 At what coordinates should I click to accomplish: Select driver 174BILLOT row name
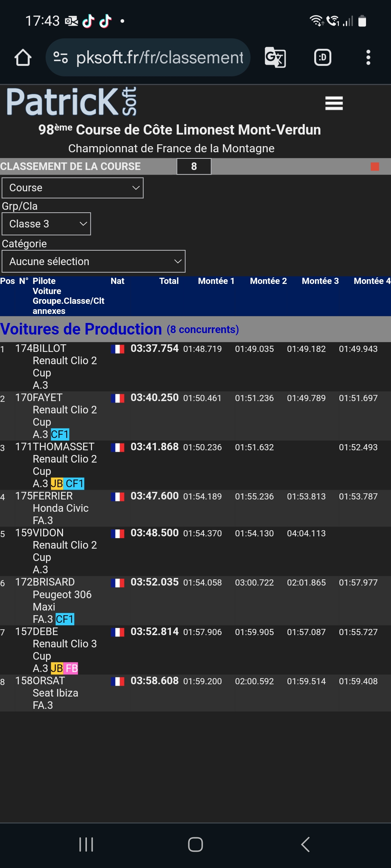pyautogui.click(x=41, y=348)
